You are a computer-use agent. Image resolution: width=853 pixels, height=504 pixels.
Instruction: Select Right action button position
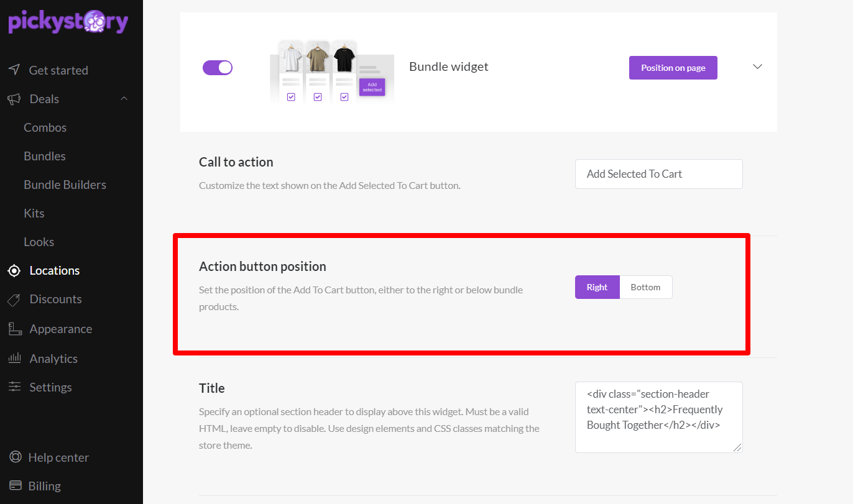click(x=597, y=287)
